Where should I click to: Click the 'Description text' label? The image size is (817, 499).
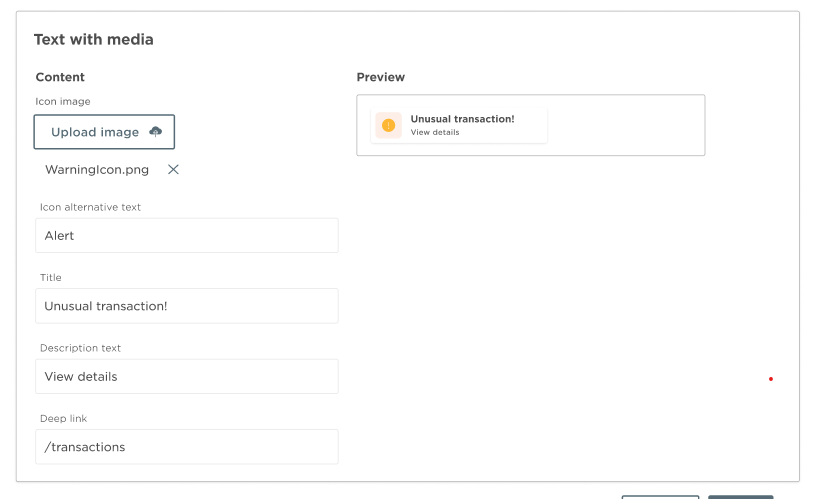point(80,348)
